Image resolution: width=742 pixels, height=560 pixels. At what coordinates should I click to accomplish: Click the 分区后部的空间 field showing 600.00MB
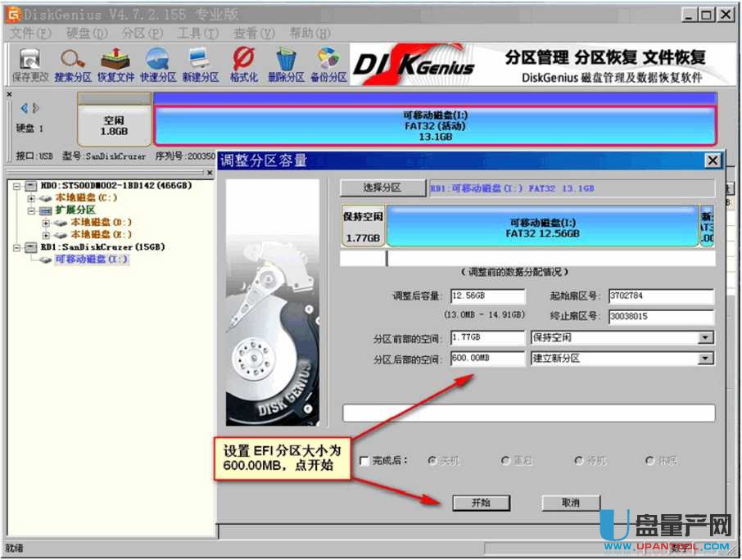coord(488,359)
